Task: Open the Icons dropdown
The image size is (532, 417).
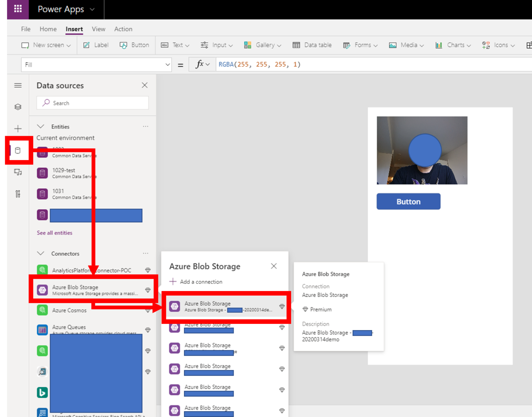Action: pos(499,45)
